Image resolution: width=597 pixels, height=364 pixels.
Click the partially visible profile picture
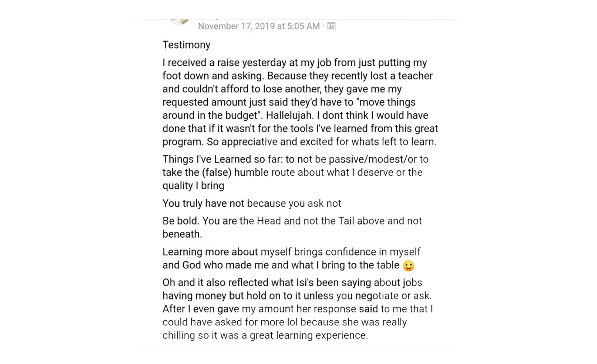coord(179,22)
